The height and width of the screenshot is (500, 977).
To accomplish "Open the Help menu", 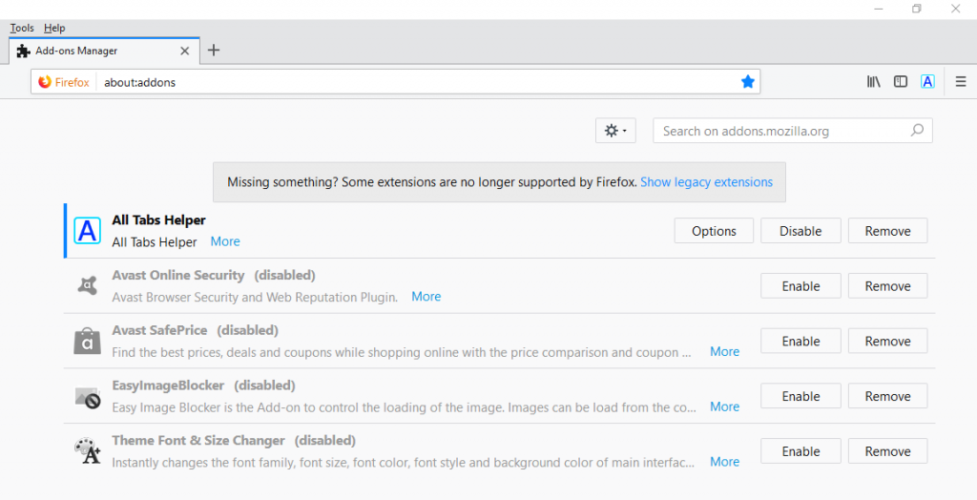I will pos(55,28).
